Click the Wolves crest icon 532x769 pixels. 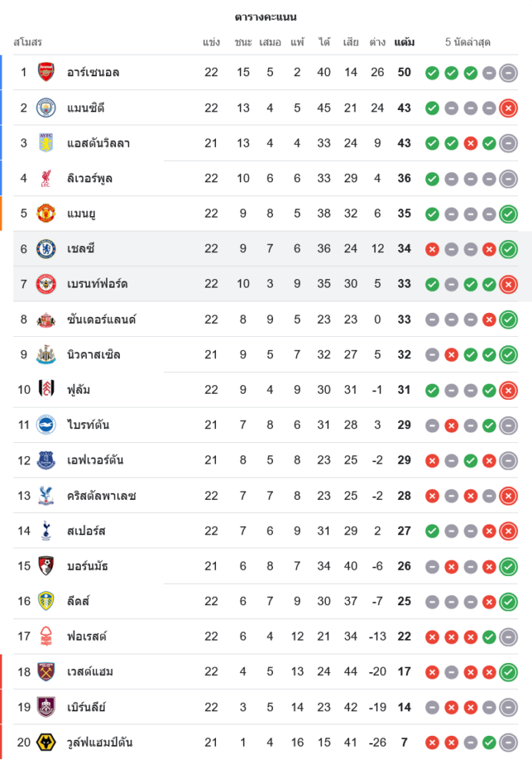click(x=46, y=742)
